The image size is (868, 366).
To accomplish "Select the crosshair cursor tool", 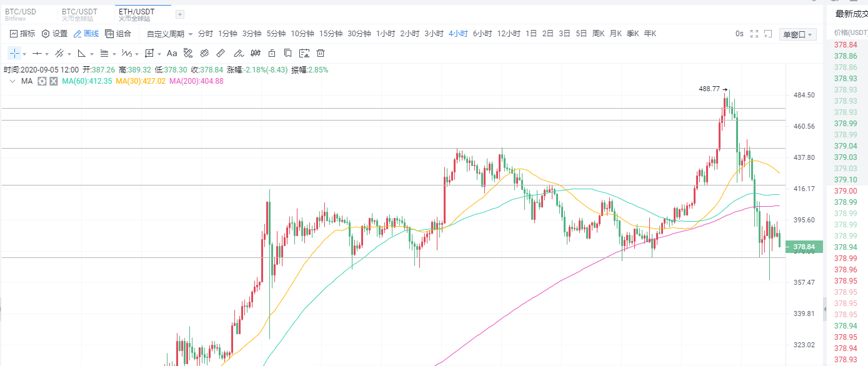I will tap(14, 53).
